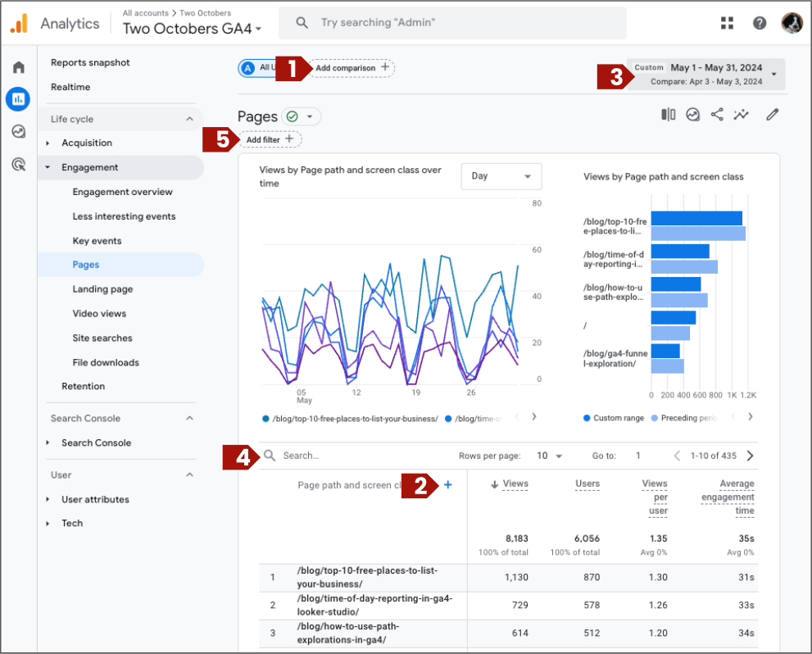
Task: Open Reports snapshot
Action: click(x=90, y=62)
